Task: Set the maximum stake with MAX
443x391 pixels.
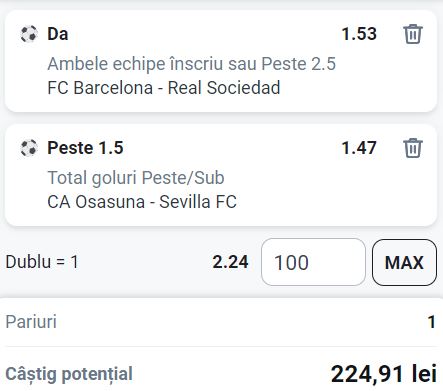Action: click(x=404, y=262)
